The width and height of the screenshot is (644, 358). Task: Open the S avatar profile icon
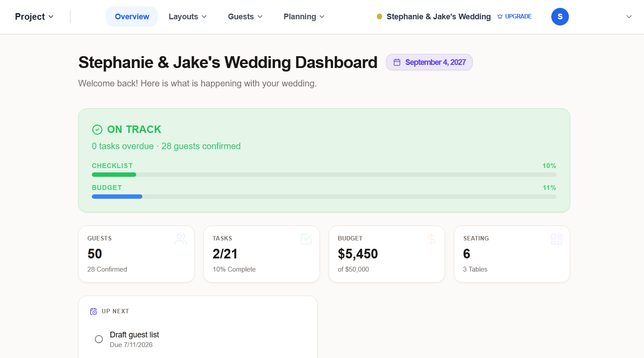(560, 16)
